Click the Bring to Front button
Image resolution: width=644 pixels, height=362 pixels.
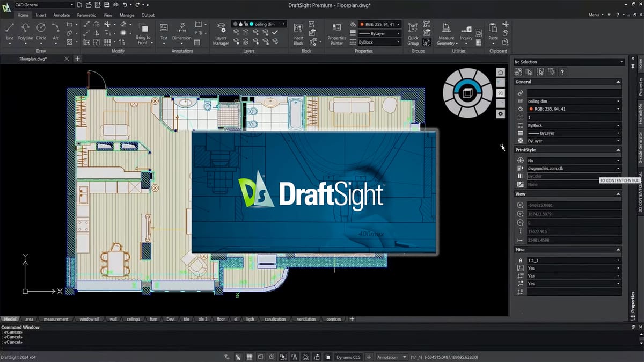[142, 33]
